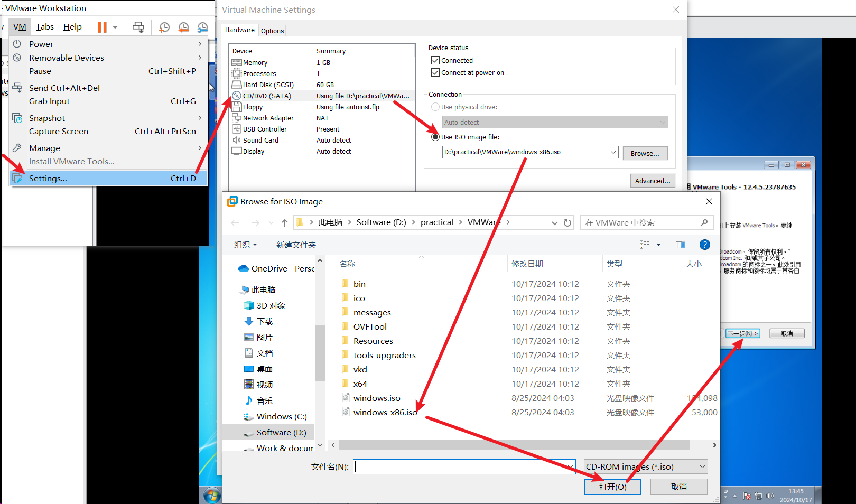Select Processors device icon
The width and height of the screenshot is (856, 504).
(x=237, y=73)
